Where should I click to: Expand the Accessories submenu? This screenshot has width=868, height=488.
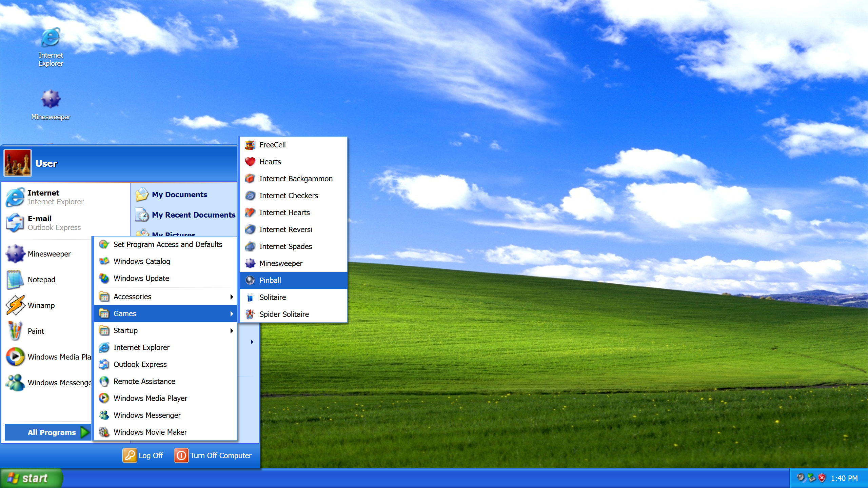point(165,297)
